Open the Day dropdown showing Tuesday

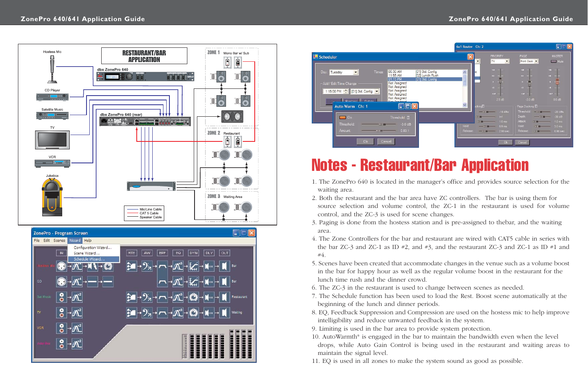[x=344, y=72]
